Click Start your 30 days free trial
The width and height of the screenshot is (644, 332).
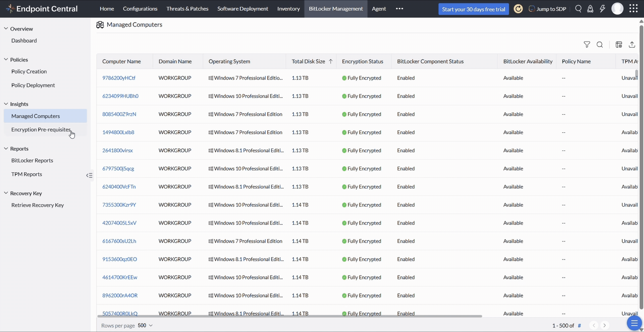pyautogui.click(x=474, y=9)
